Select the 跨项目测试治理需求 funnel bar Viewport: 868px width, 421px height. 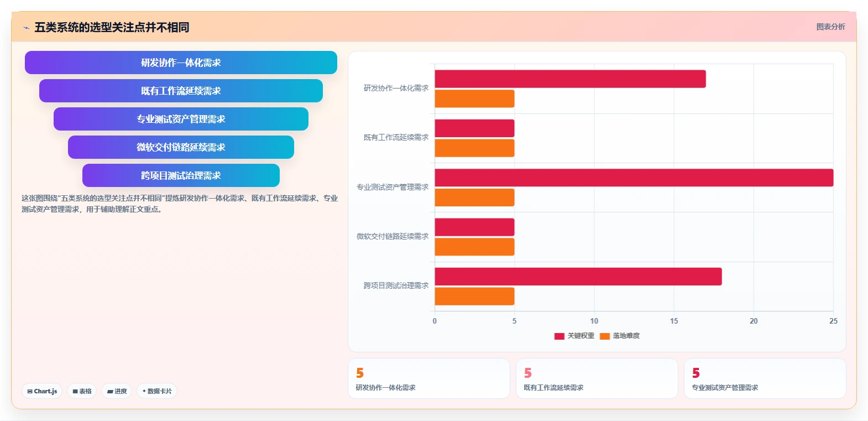[181, 175]
